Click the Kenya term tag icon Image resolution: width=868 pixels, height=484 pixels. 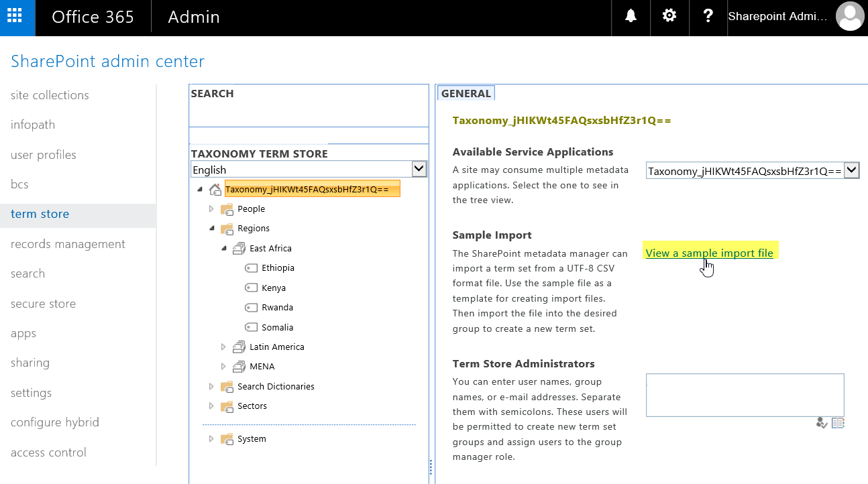(x=252, y=288)
